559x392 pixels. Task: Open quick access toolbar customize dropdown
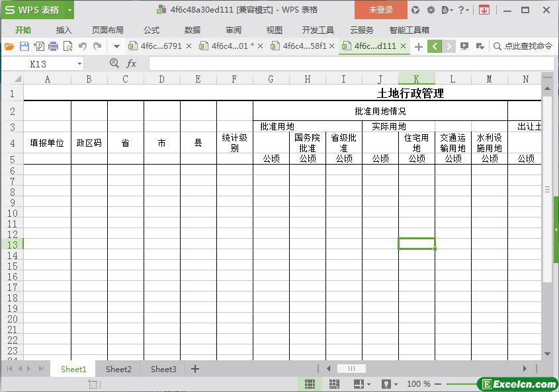(x=116, y=46)
